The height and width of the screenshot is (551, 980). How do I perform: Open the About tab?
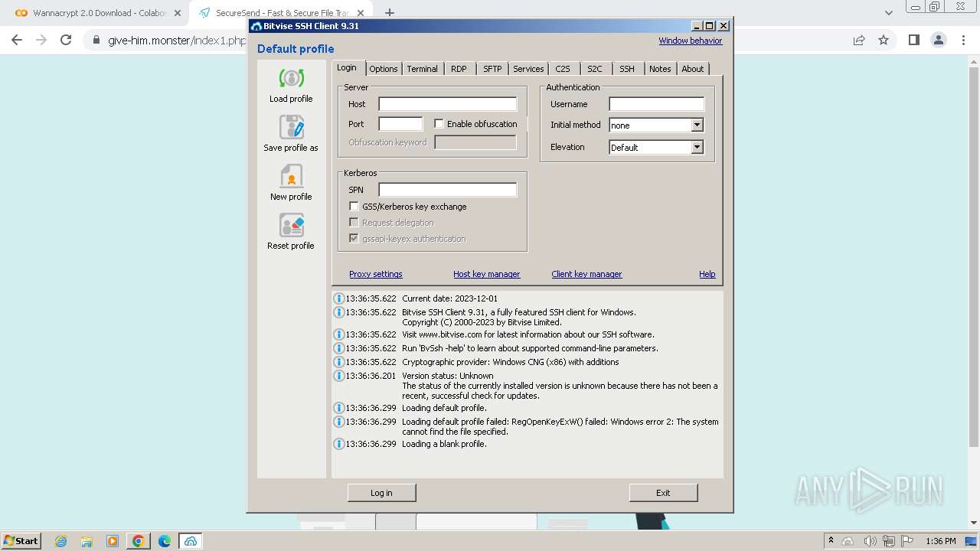pyautogui.click(x=693, y=69)
